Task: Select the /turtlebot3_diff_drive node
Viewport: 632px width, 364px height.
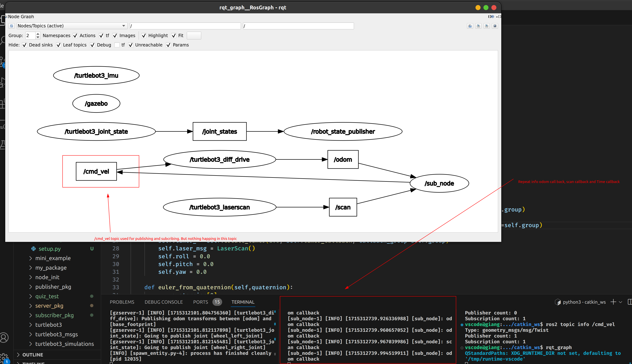Action: [219, 159]
